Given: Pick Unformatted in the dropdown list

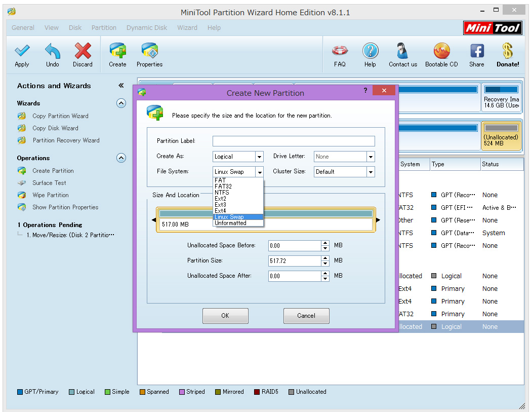Looking at the screenshot, I should (x=238, y=223).
